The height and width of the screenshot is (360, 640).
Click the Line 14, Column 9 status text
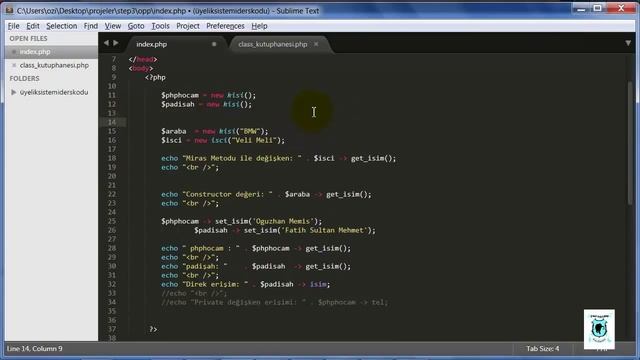[35, 349]
